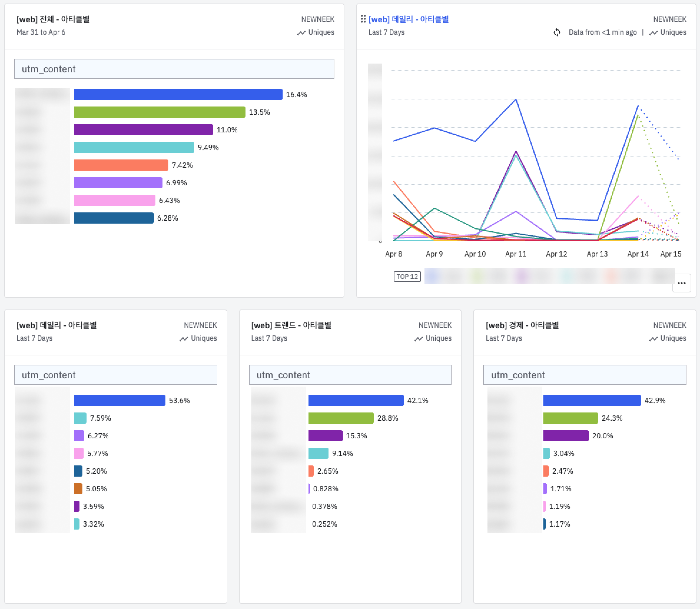This screenshot has width=700, height=609.
Task: Click the Uniques trend icon in the 경제 chart
Action: 653,339
